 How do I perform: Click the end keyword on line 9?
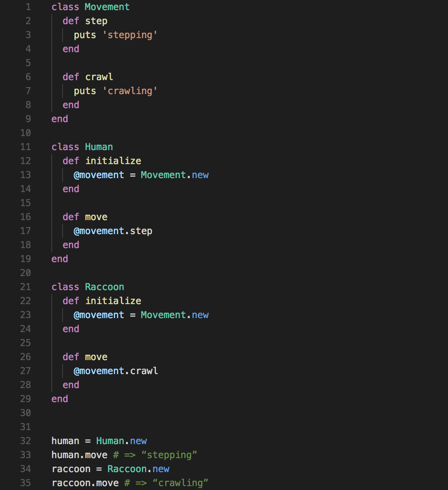click(59, 119)
